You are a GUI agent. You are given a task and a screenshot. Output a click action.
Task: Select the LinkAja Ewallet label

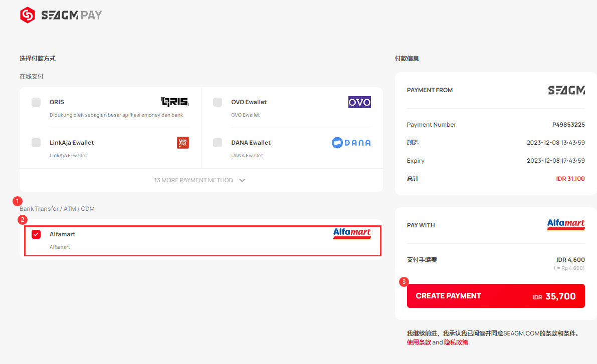(72, 143)
